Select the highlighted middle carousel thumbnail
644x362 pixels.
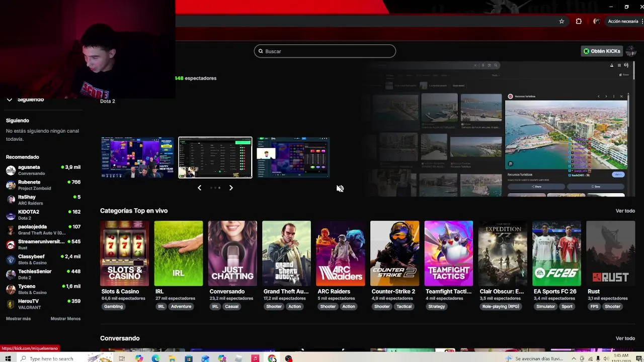click(215, 157)
